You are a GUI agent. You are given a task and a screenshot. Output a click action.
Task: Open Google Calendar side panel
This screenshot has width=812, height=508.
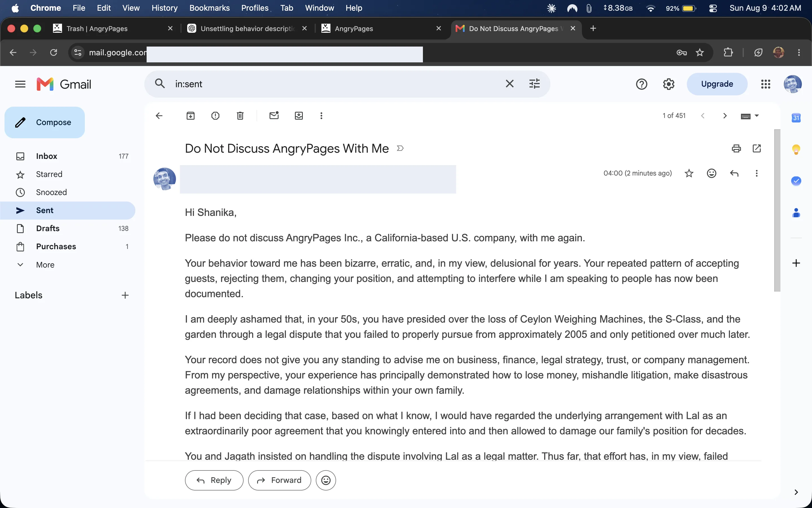click(x=796, y=118)
